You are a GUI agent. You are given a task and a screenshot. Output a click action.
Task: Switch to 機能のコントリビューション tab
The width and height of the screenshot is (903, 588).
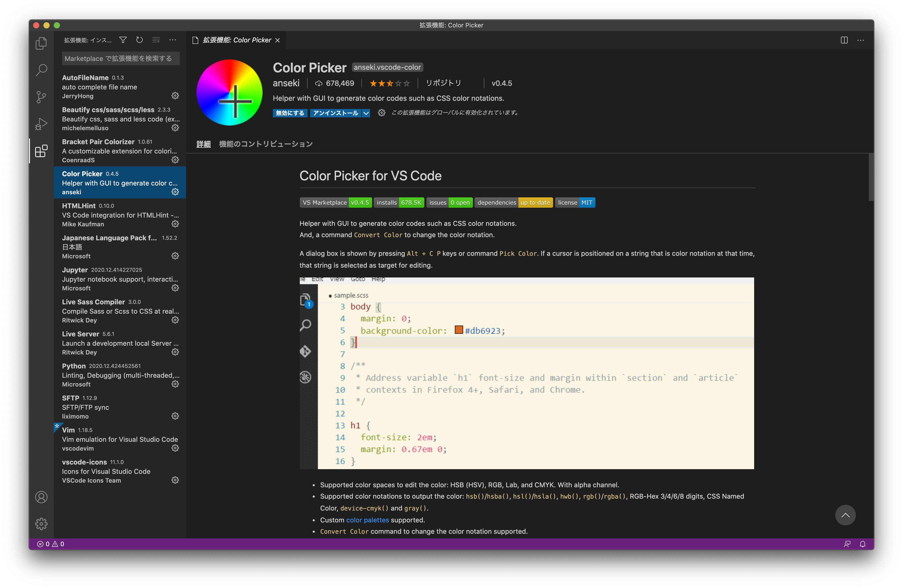[266, 144]
